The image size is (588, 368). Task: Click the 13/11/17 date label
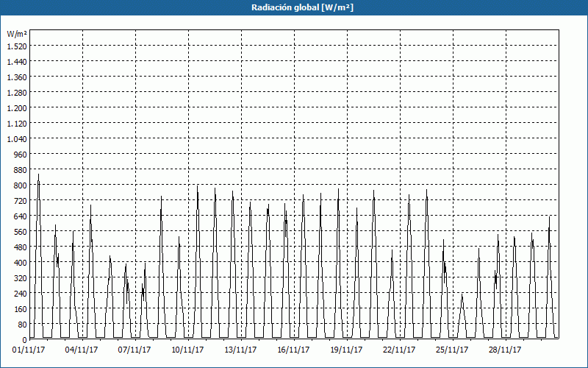(240, 350)
